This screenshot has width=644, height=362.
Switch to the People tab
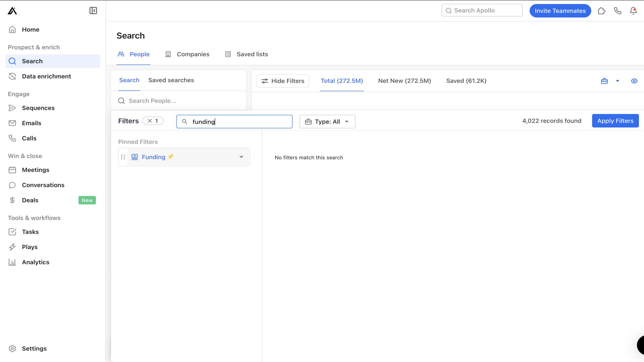click(133, 54)
